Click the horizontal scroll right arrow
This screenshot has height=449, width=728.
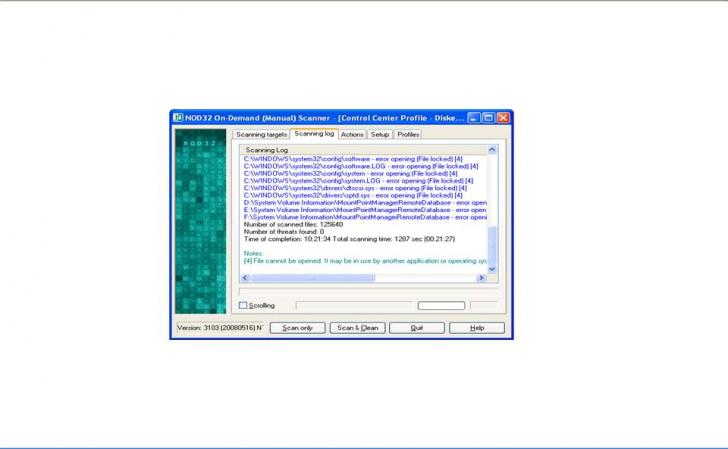click(481, 278)
